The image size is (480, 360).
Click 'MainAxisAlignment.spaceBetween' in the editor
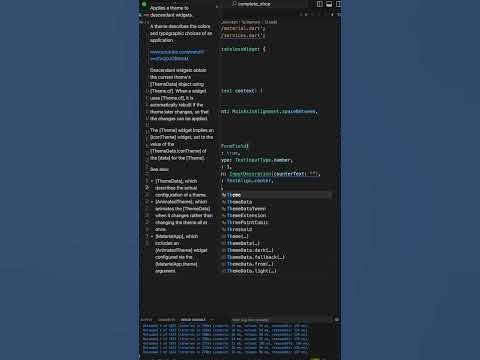[273, 111]
